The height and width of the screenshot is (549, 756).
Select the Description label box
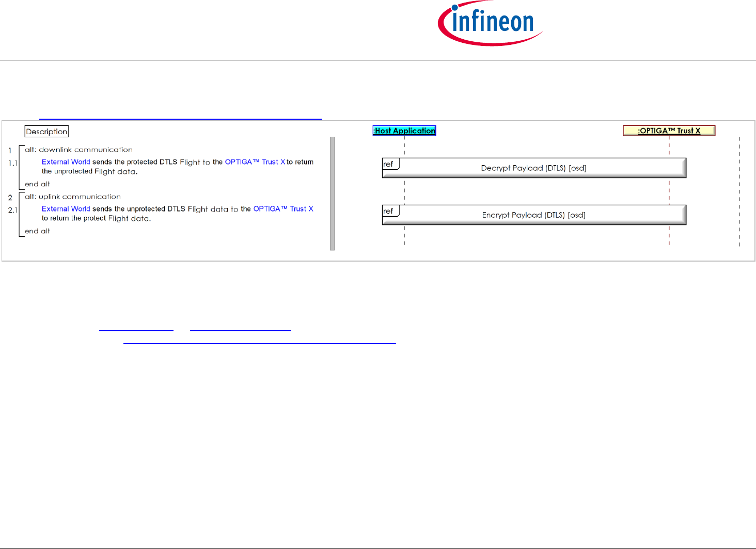pyautogui.click(x=46, y=132)
